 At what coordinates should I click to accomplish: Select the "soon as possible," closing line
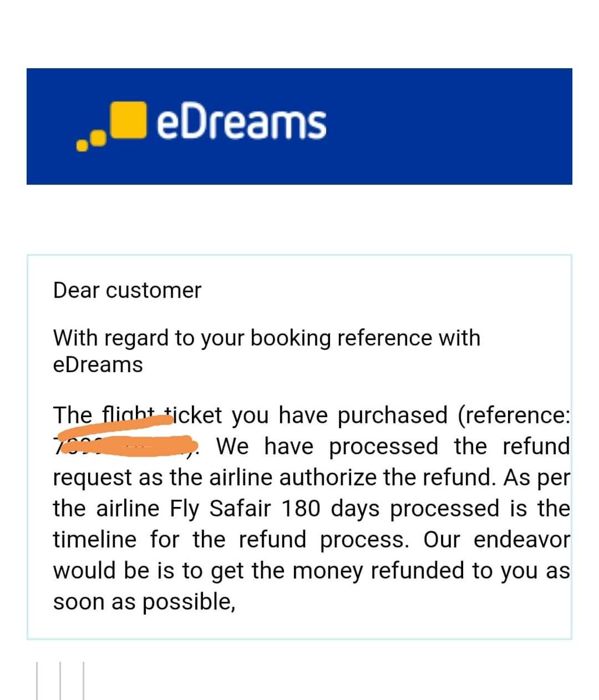point(144,602)
